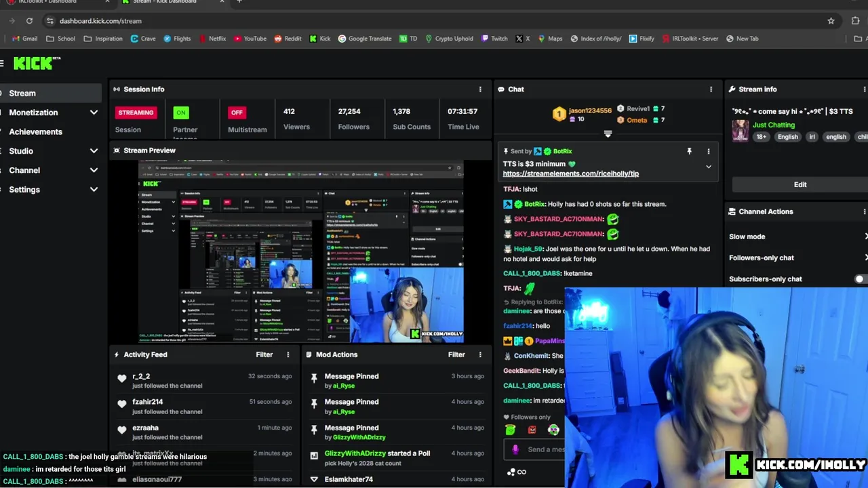The width and height of the screenshot is (868, 488).
Task: Click the Kick logo in the sidebar
Action: pyautogui.click(x=37, y=63)
